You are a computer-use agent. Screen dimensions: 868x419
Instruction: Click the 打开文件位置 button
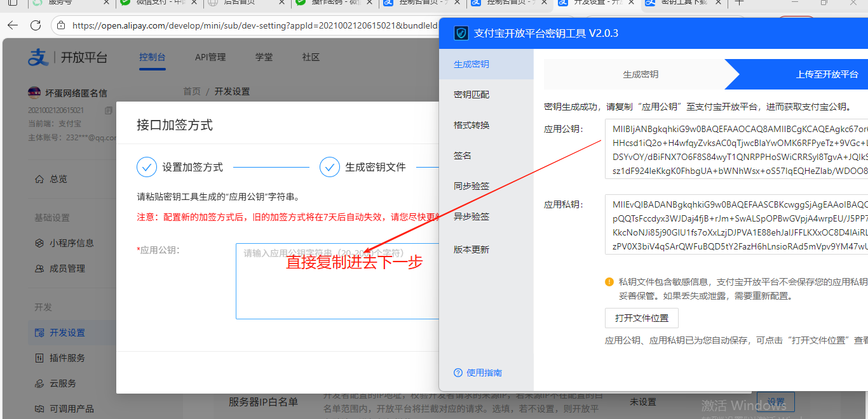pos(642,317)
